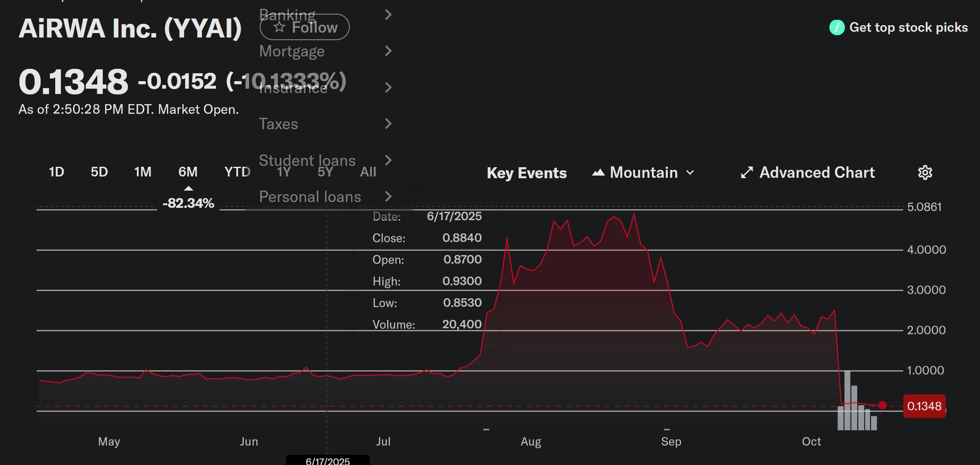Click the tooltip Close value 0.8840

[x=462, y=238]
